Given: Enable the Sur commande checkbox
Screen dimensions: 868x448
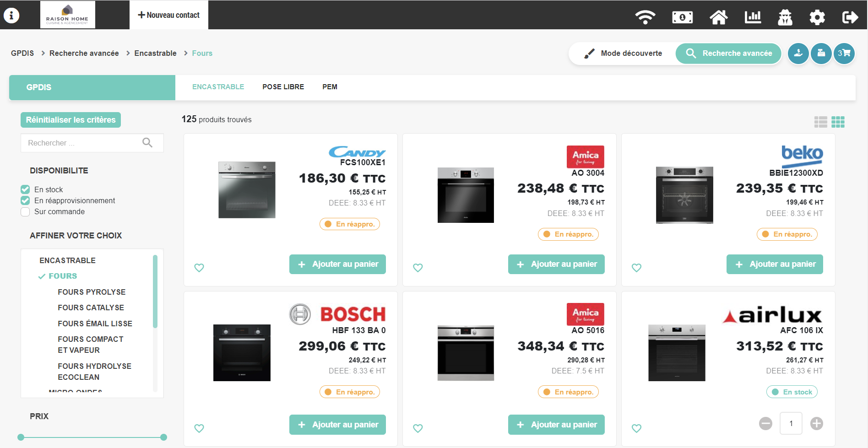Looking at the screenshot, I should pyautogui.click(x=26, y=211).
